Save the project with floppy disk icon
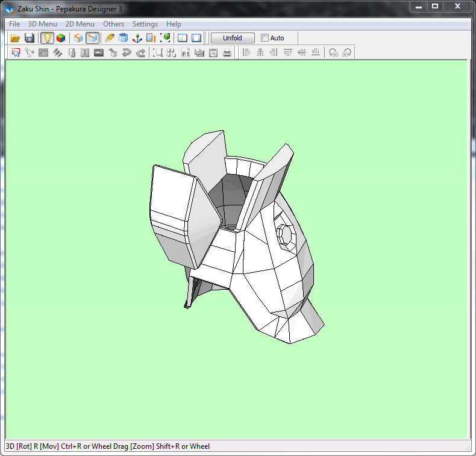The image size is (476, 456). pos(30,38)
